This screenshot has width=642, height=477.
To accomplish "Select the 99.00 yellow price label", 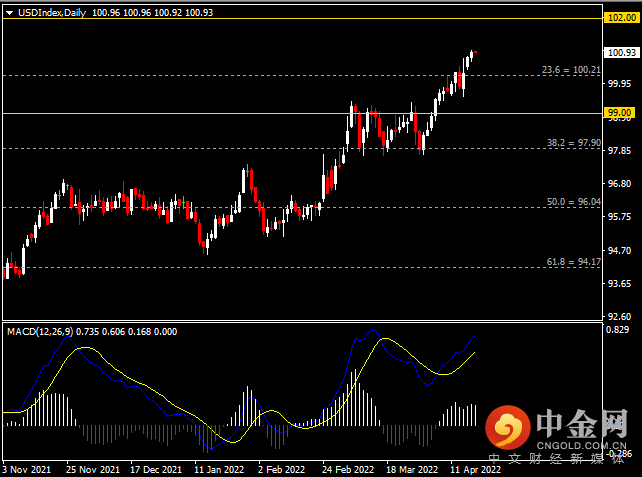I will click(x=619, y=113).
